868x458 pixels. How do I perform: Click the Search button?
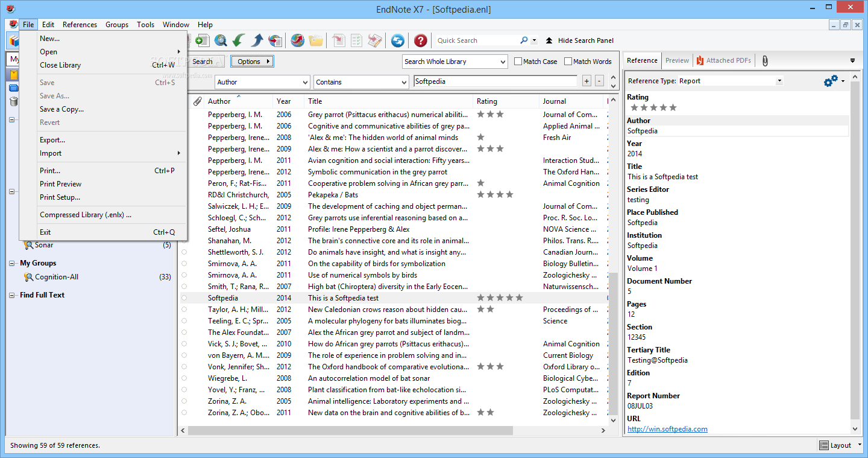pyautogui.click(x=205, y=62)
